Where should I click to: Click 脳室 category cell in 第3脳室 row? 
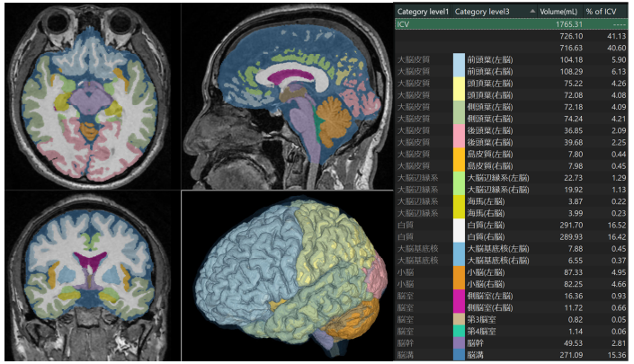tap(406, 320)
